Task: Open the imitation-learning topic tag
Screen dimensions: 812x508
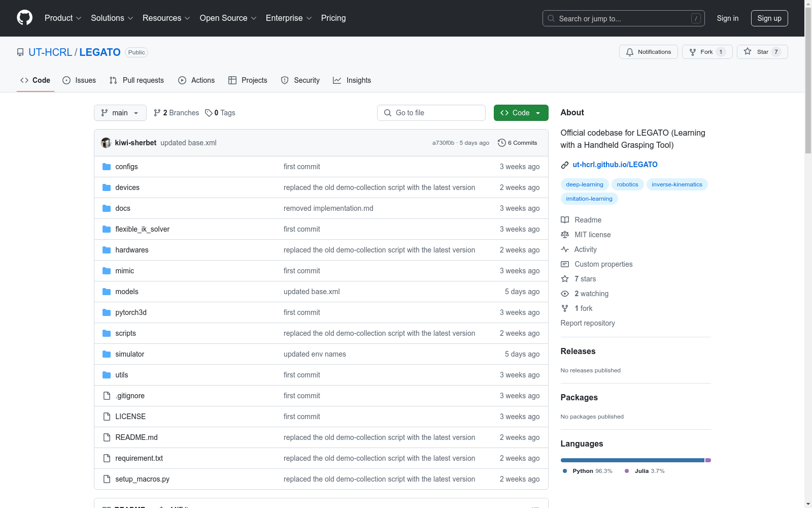Action: click(x=589, y=199)
